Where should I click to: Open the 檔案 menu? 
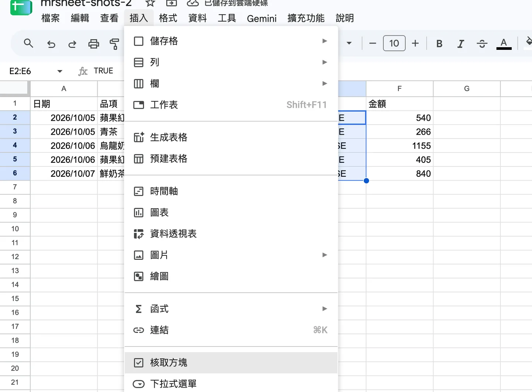[51, 18]
